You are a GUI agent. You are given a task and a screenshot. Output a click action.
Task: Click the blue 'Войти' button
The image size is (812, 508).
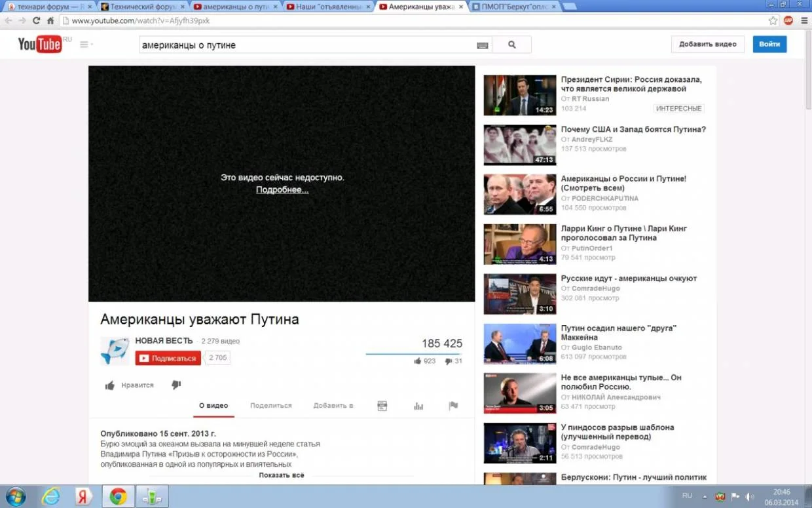[769, 44]
